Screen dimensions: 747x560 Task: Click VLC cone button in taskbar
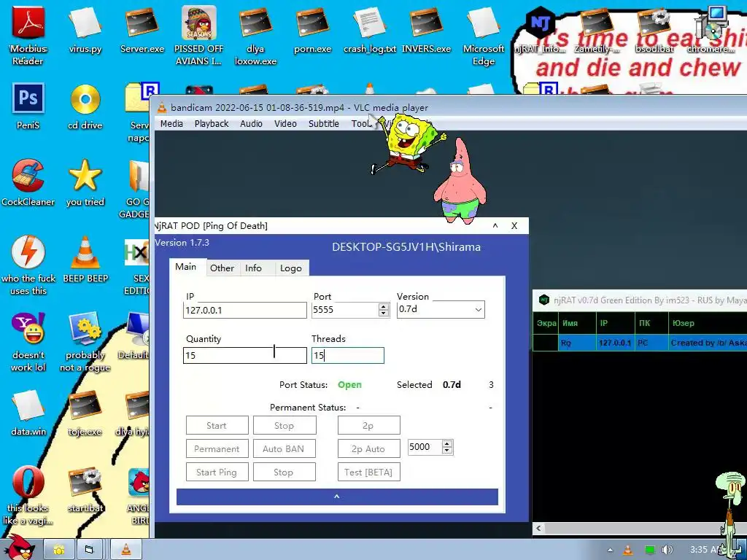(125, 550)
